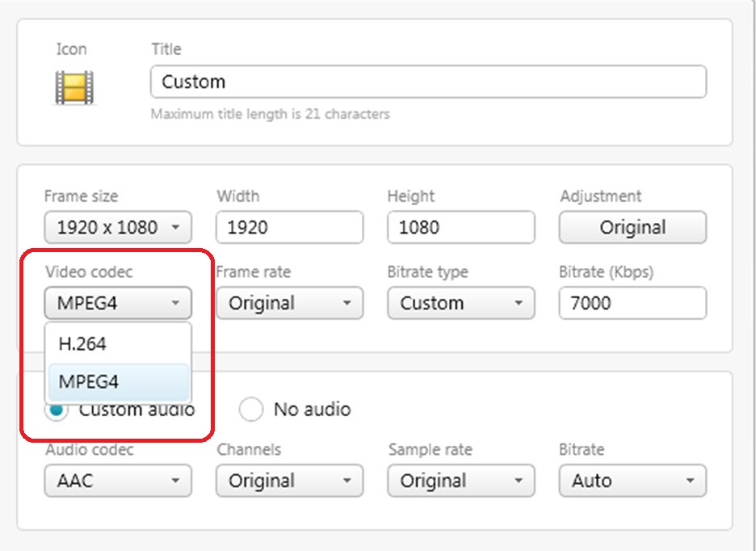The image size is (756, 551).
Task: Click the filmstrip preset icon
Action: click(x=74, y=87)
